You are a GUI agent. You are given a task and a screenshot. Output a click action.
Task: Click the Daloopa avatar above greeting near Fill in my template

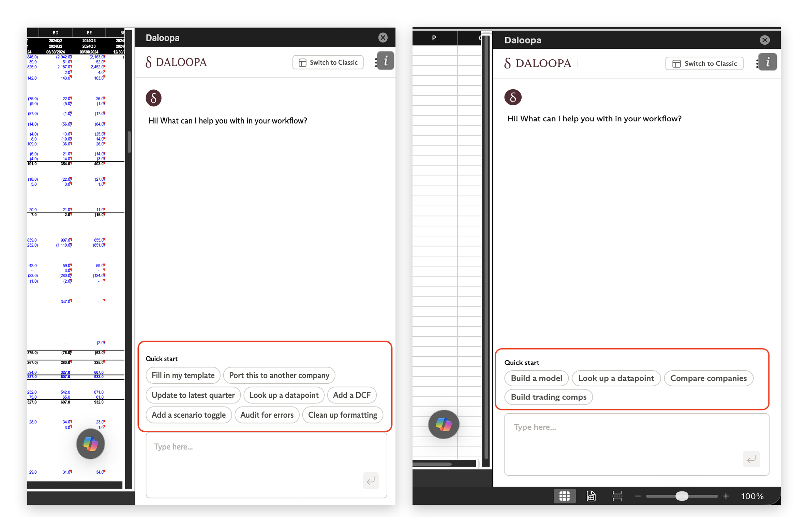pyautogui.click(x=153, y=98)
